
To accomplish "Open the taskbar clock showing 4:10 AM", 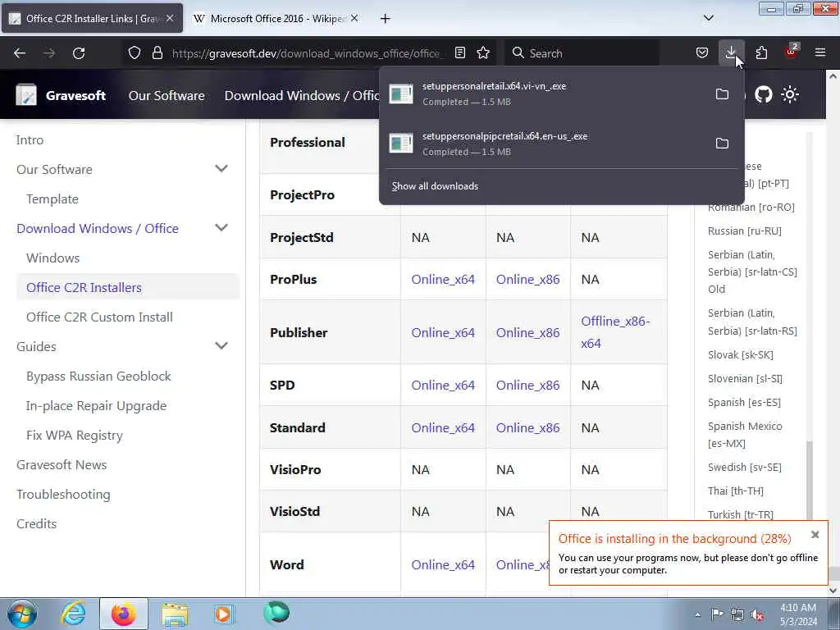I will coord(798,614).
